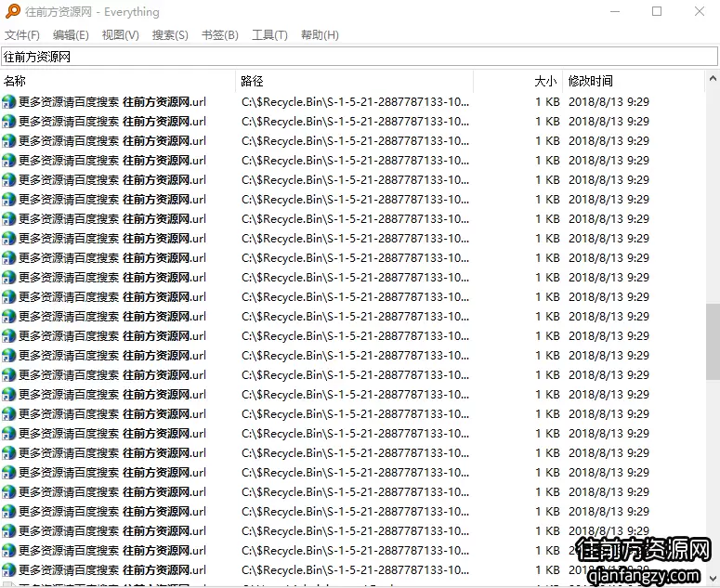Click the scrollbar down arrow

click(x=713, y=579)
